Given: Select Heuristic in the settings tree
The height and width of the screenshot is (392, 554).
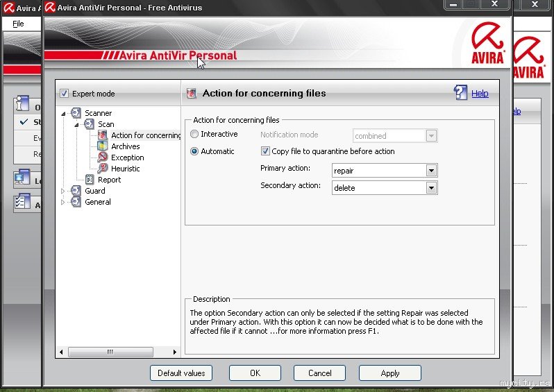Looking at the screenshot, I should tap(126, 169).
